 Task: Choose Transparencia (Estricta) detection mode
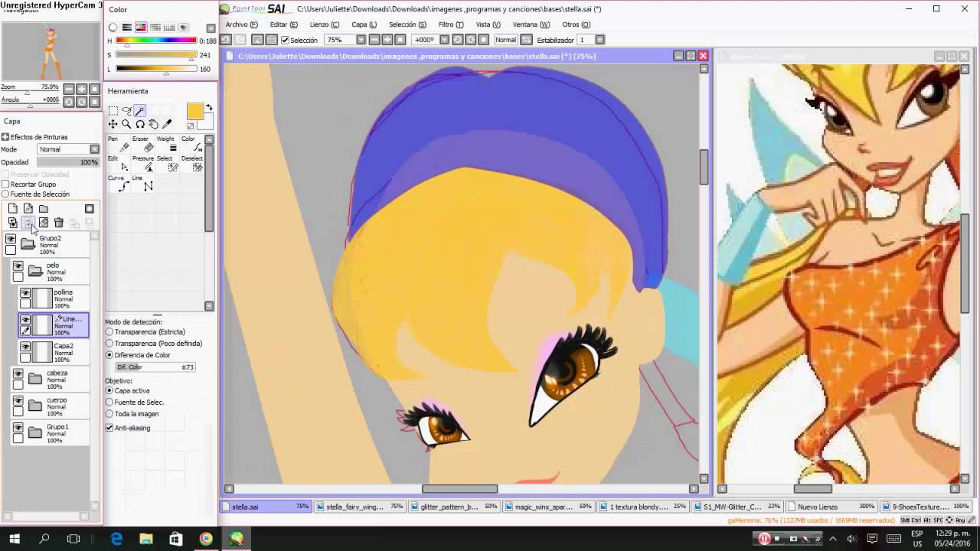[x=109, y=332]
